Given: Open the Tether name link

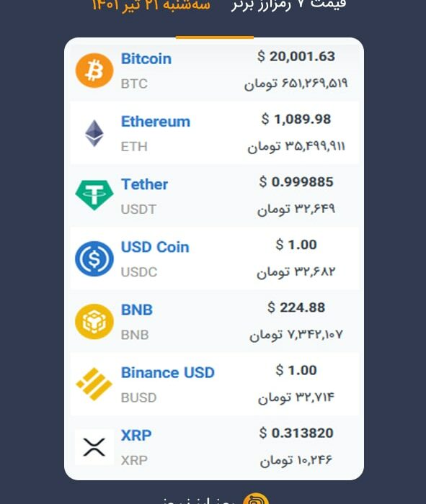Looking at the screenshot, I should point(144,184).
